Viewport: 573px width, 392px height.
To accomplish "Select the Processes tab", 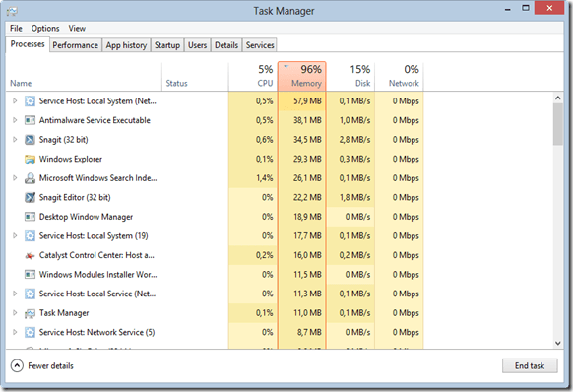I will click(28, 44).
